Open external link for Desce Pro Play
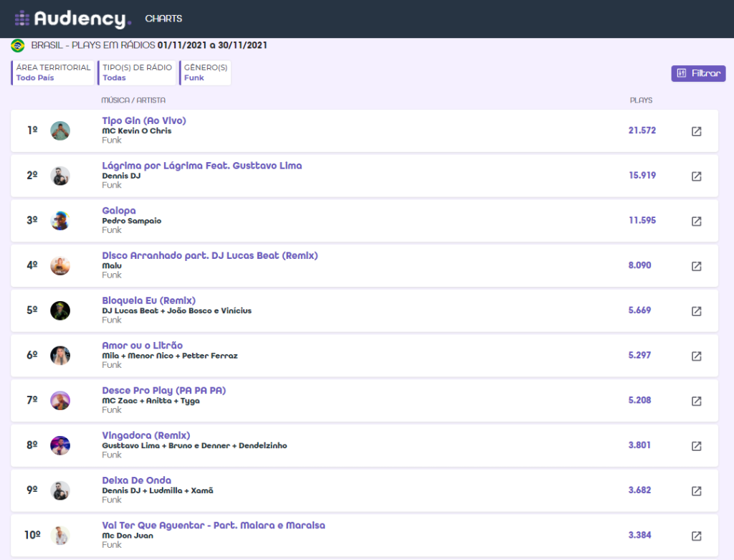The width and height of the screenshot is (734, 560). pyautogui.click(x=696, y=401)
